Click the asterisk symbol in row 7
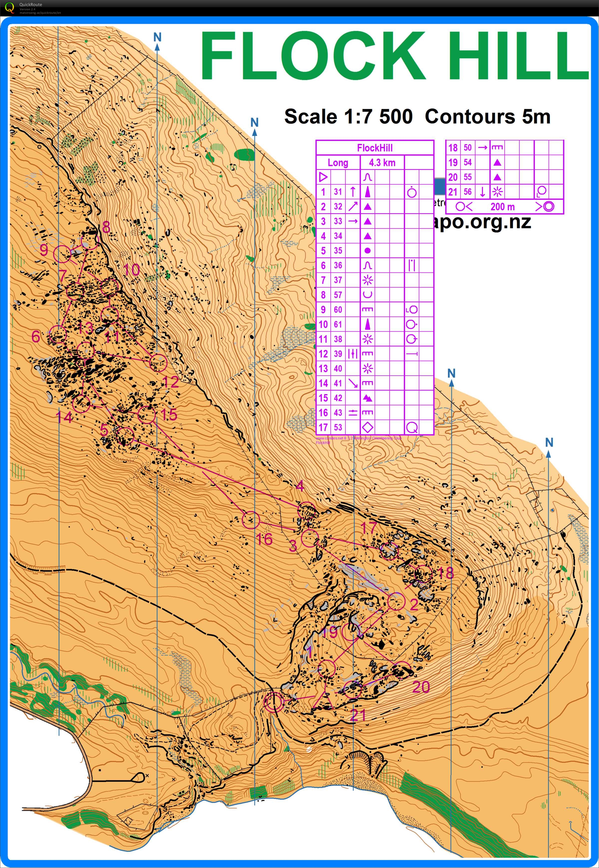Viewport: 599px width, 868px height. pos(367,280)
